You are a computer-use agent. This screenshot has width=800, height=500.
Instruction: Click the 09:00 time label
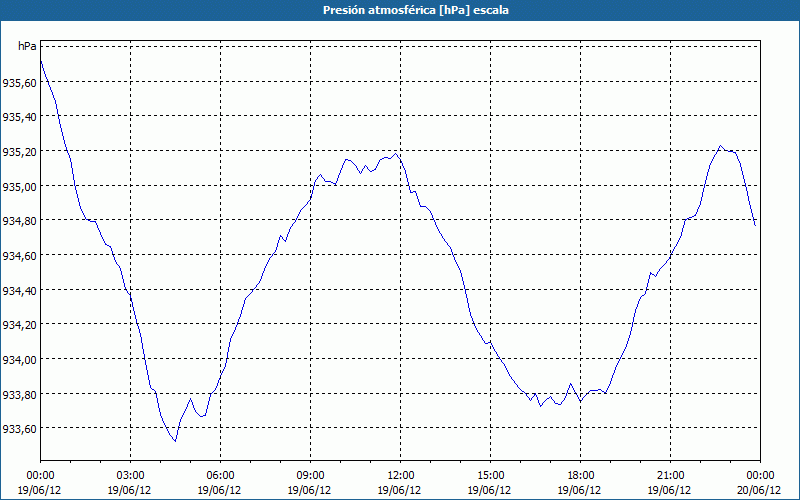(310, 476)
